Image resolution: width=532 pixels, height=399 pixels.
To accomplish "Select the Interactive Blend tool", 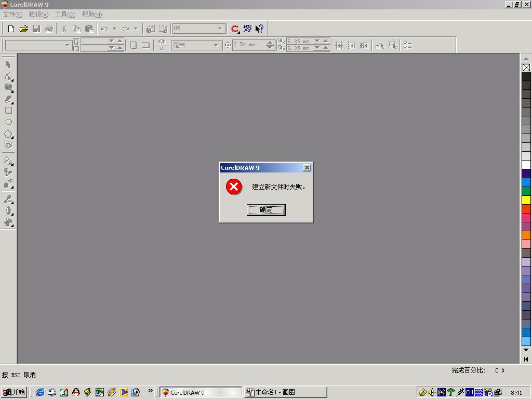I will [8, 183].
